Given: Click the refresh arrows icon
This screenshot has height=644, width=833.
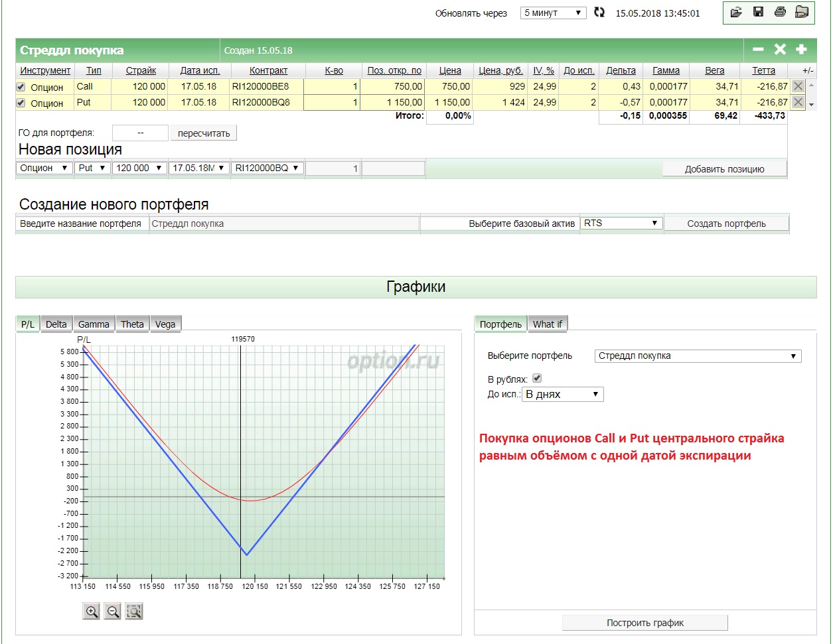Looking at the screenshot, I should 599,13.
